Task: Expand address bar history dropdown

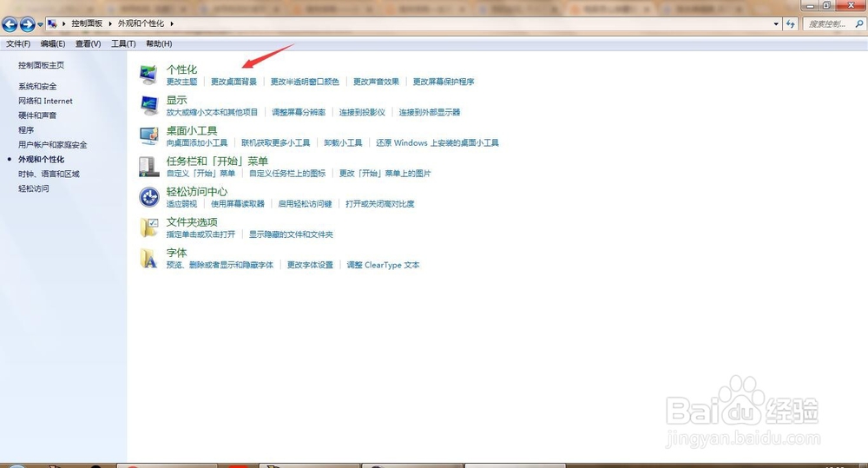Action: point(776,23)
